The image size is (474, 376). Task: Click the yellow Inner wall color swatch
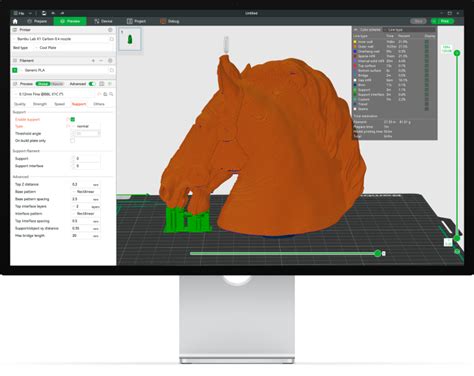(355, 42)
